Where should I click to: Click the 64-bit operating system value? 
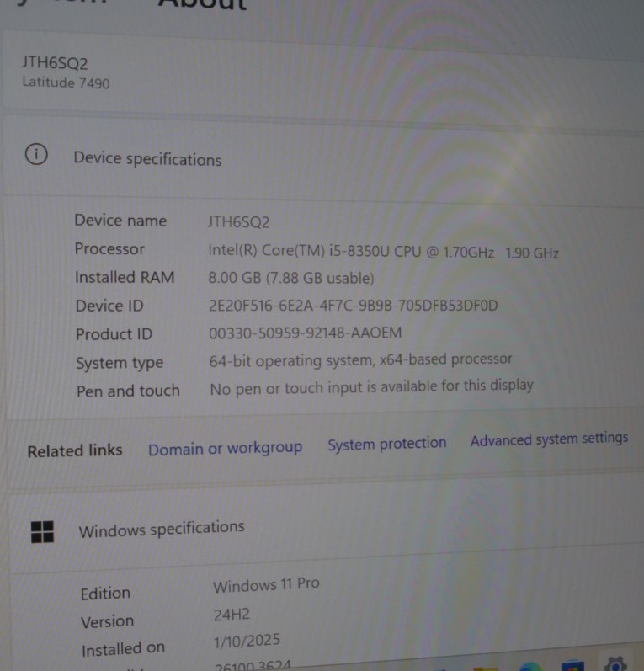click(x=360, y=360)
